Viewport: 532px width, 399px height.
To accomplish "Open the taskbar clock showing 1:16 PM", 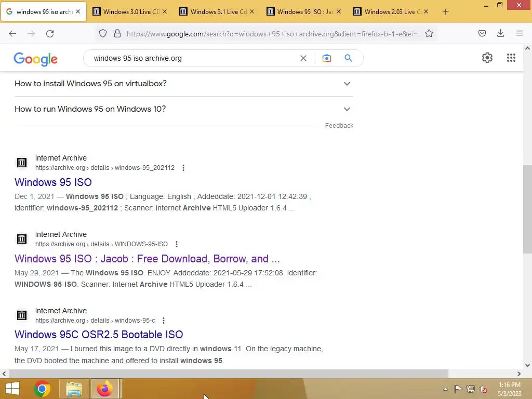I will pos(510,389).
